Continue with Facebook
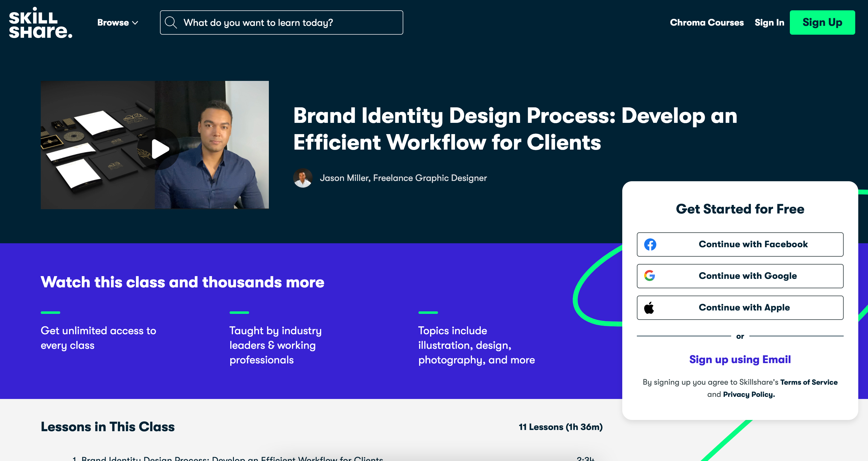The height and width of the screenshot is (461, 868). [x=740, y=244]
